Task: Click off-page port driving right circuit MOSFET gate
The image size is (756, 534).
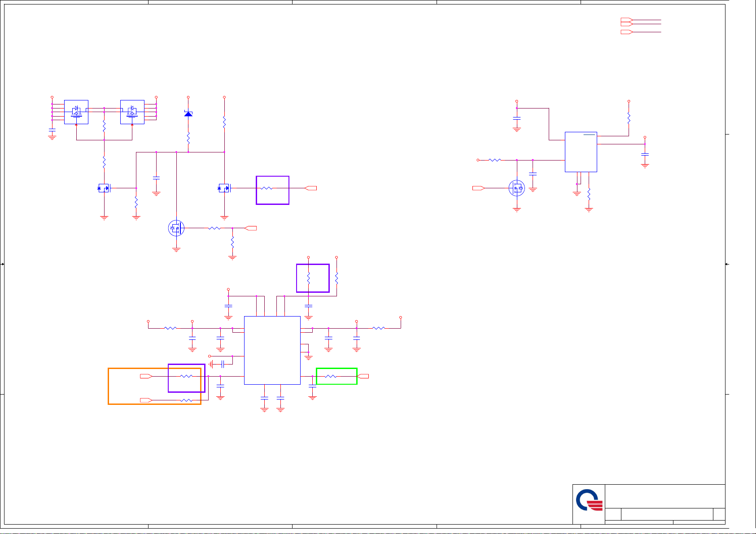Action: [x=479, y=188]
